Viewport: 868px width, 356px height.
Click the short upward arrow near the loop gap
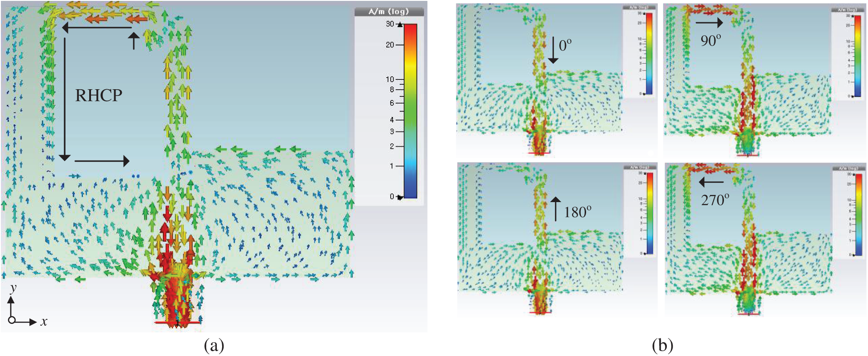click(x=133, y=40)
